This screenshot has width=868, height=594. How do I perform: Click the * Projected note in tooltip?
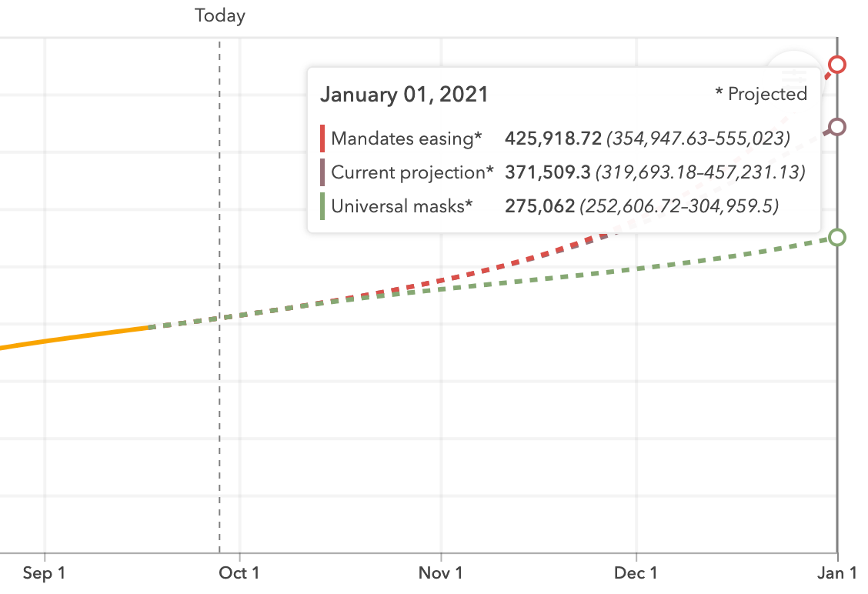(x=760, y=94)
